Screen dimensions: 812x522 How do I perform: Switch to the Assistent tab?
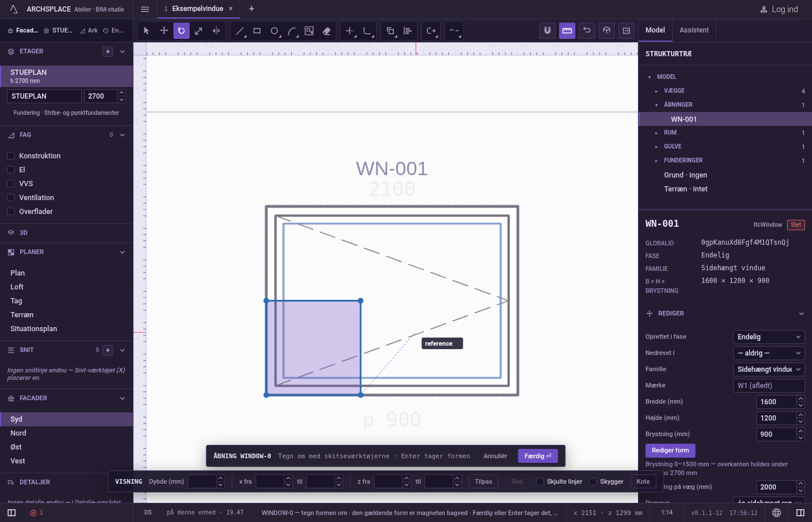(694, 30)
